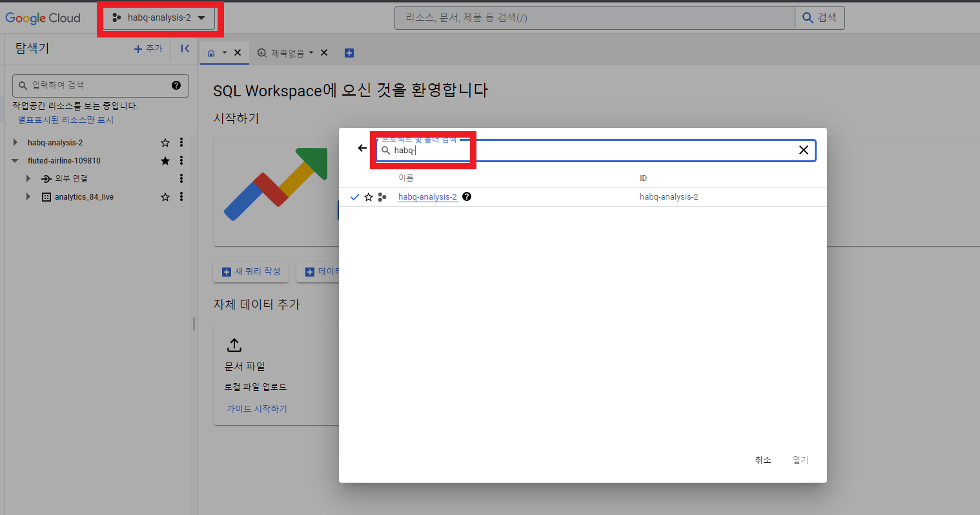Image resolution: width=980 pixels, height=515 pixels.
Task: Expand the analytics_84_live dataset node
Action: coord(28,196)
